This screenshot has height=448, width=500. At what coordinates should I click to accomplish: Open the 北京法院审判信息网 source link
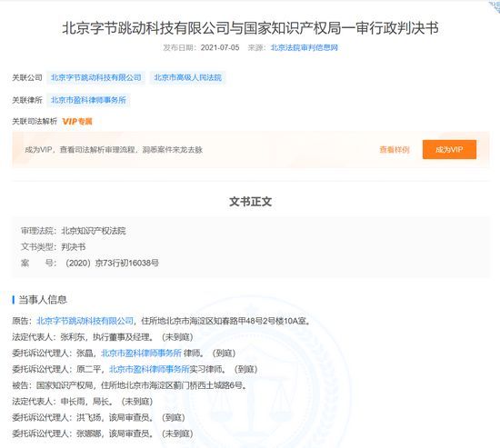point(305,47)
